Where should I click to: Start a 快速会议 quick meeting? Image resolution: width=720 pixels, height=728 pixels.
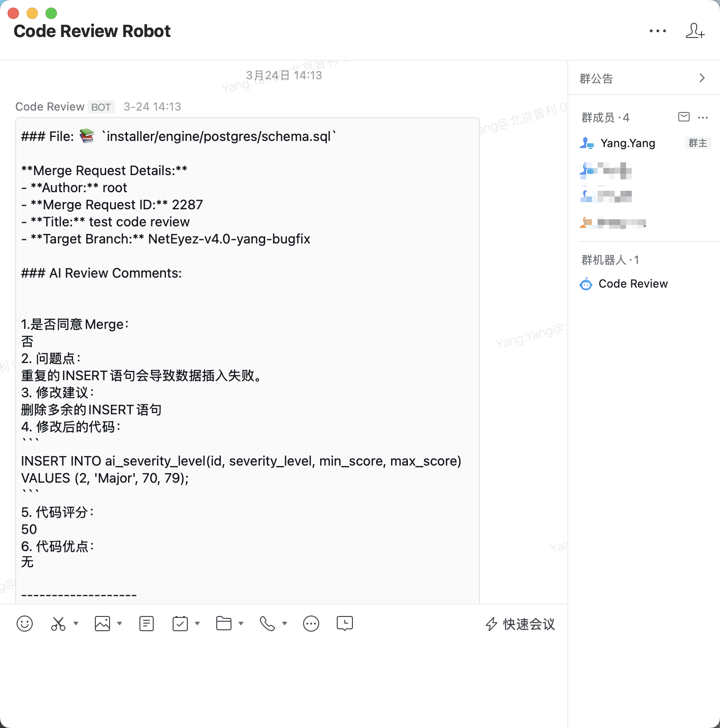coord(520,624)
